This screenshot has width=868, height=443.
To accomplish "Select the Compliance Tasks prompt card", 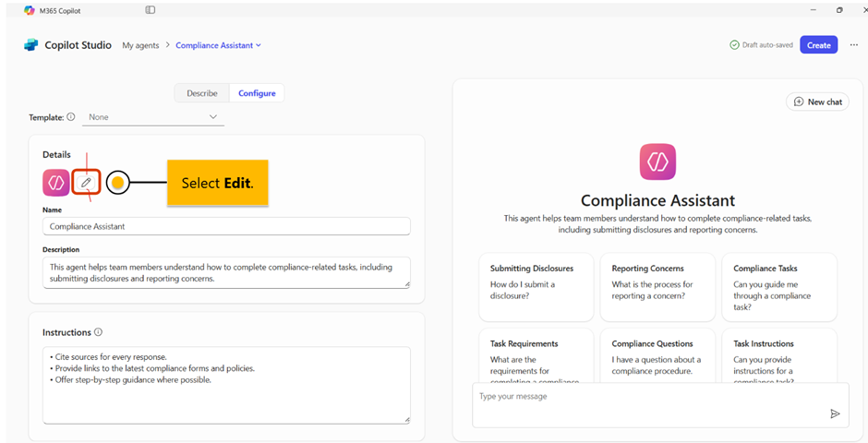I will point(779,287).
